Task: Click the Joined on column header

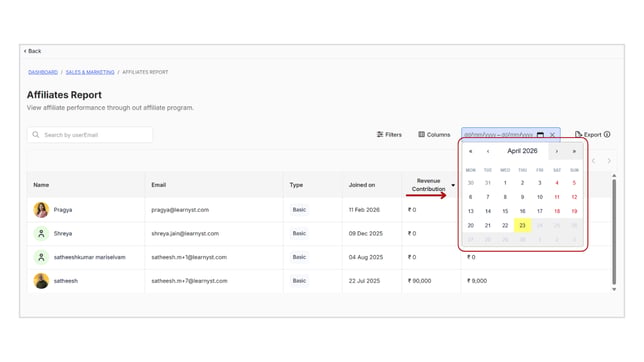Action: (362, 185)
